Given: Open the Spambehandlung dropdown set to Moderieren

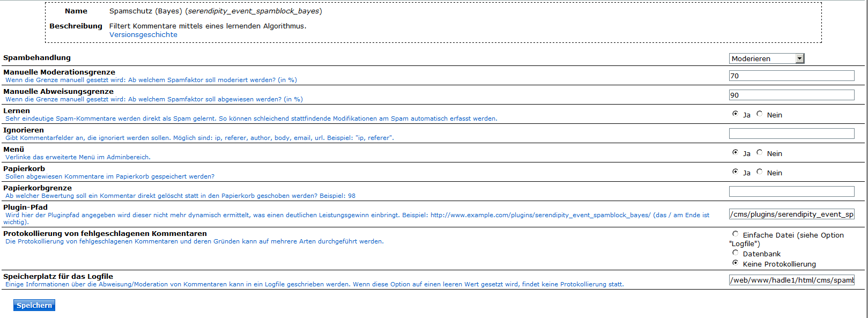Looking at the screenshot, I should tap(767, 58).
